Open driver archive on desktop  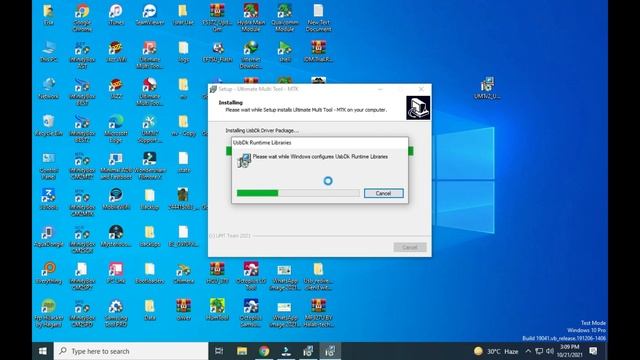(183, 310)
